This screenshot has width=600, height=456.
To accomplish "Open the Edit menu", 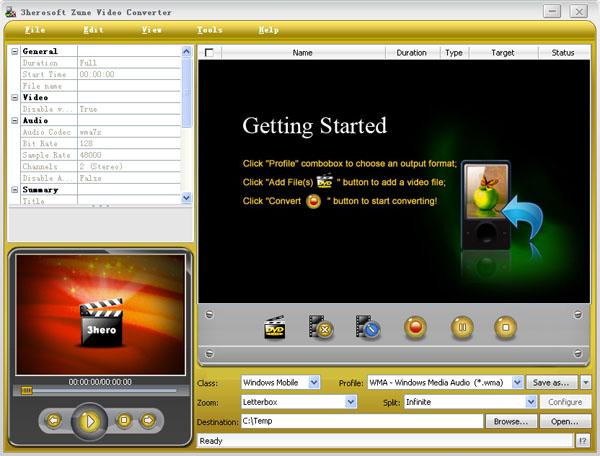I will (93, 30).
